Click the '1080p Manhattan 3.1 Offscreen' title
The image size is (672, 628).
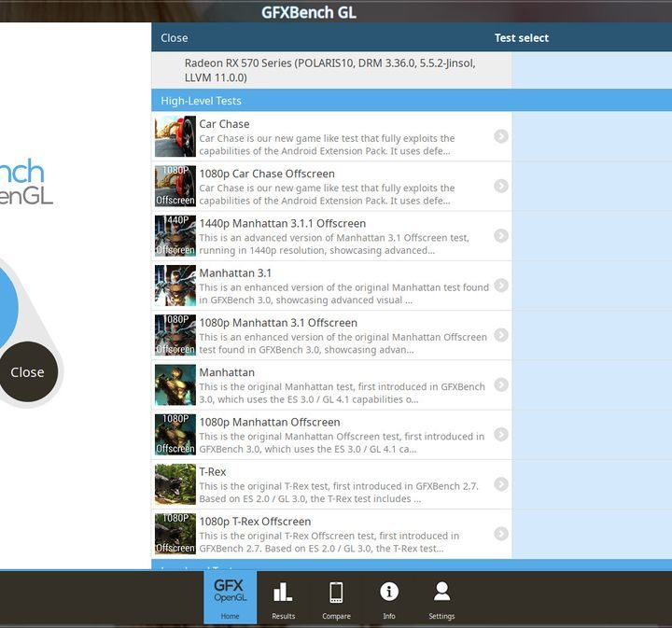(x=278, y=323)
